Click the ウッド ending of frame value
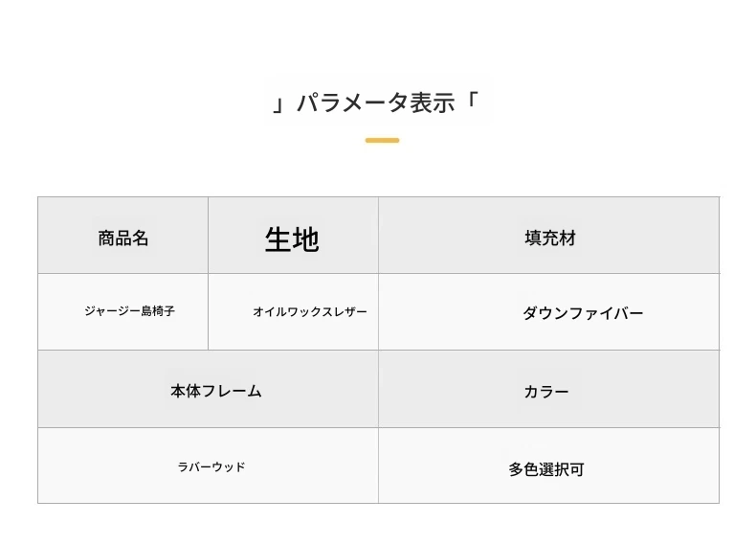Viewport: 756px width, 545px height. tap(229, 467)
